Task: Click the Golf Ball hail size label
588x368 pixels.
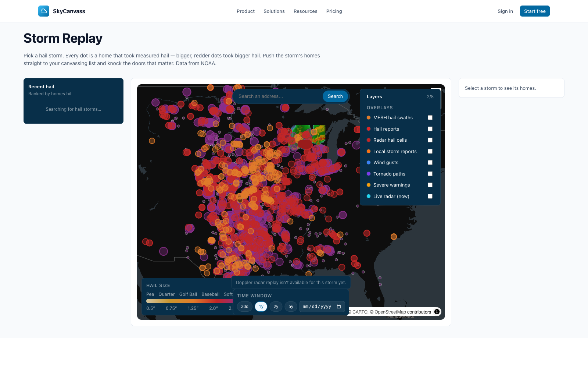Action: 188,294
